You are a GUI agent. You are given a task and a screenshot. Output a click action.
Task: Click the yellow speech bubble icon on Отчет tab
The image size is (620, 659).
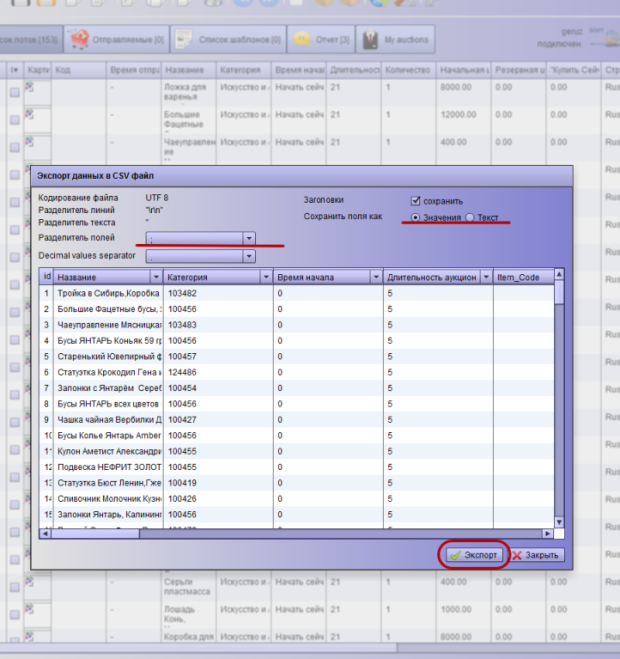pyautogui.click(x=301, y=39)
